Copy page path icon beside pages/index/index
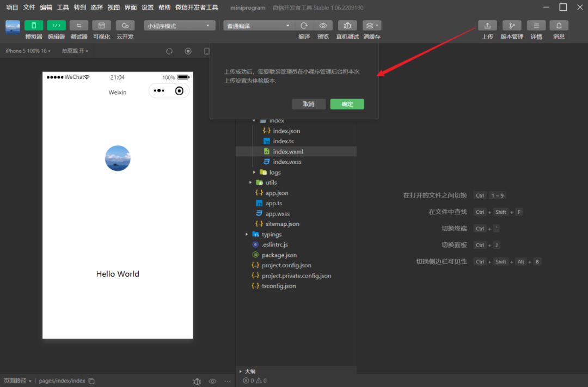The image size is (588, 387). click(x=91, y=381)
